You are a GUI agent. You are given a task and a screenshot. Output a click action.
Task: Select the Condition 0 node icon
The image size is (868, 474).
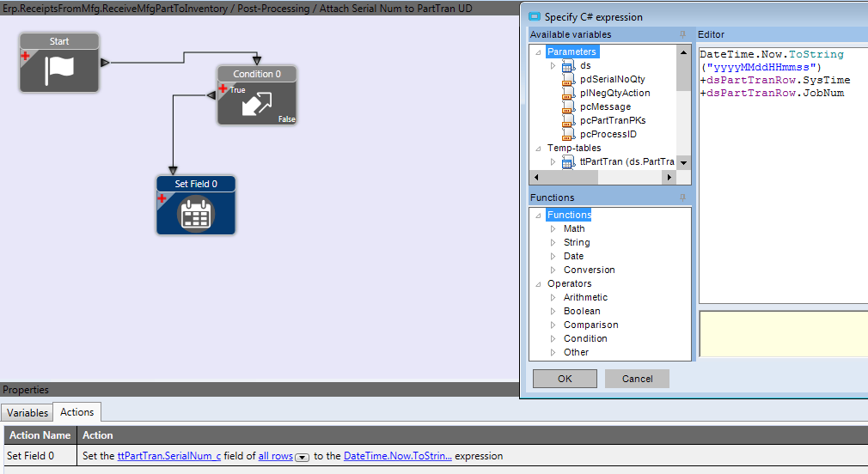(x=258, y=103)
